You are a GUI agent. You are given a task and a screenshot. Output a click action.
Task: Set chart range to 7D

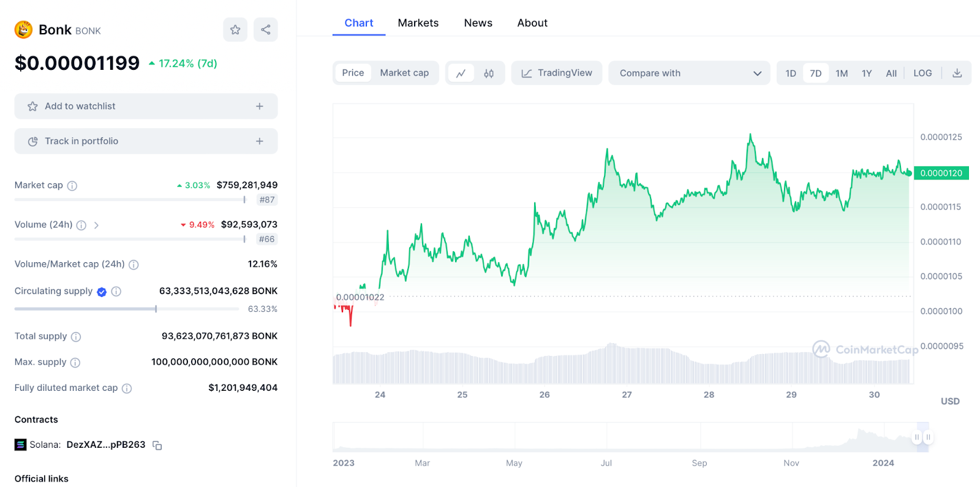(816, 73)
